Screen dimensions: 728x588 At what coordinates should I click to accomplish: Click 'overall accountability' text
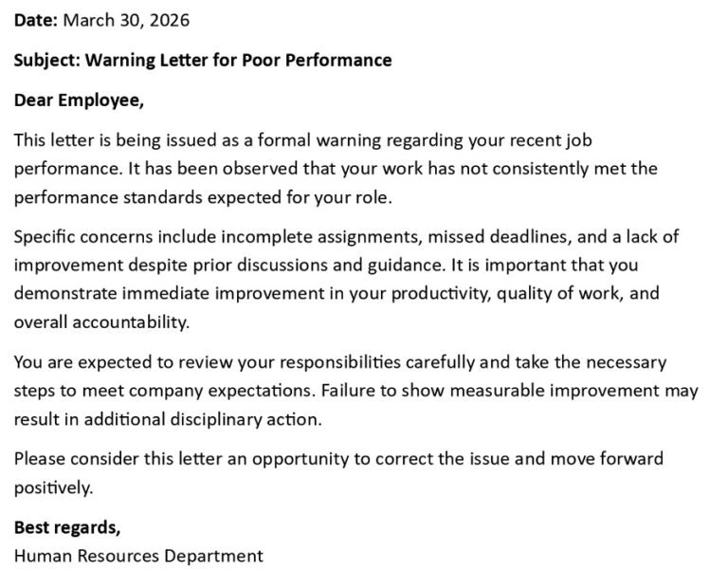pos(100,322)
